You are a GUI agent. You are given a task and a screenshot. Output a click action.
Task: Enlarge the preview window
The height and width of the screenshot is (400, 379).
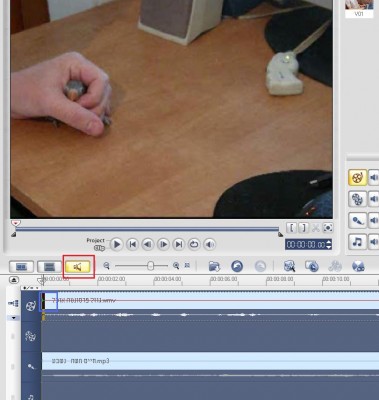(328, 228)
